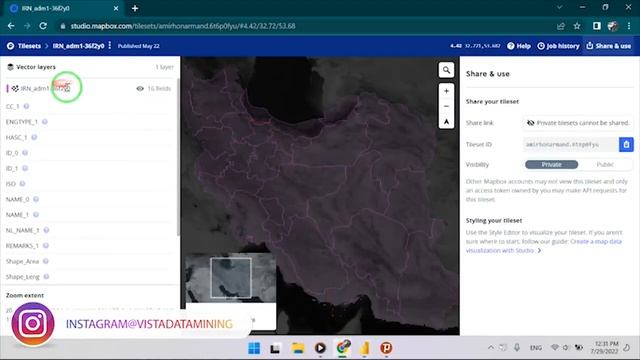This screenshot has width=640, height=360.
Task: Click the Tileset ID text field
Action: (x=571, y=144)
